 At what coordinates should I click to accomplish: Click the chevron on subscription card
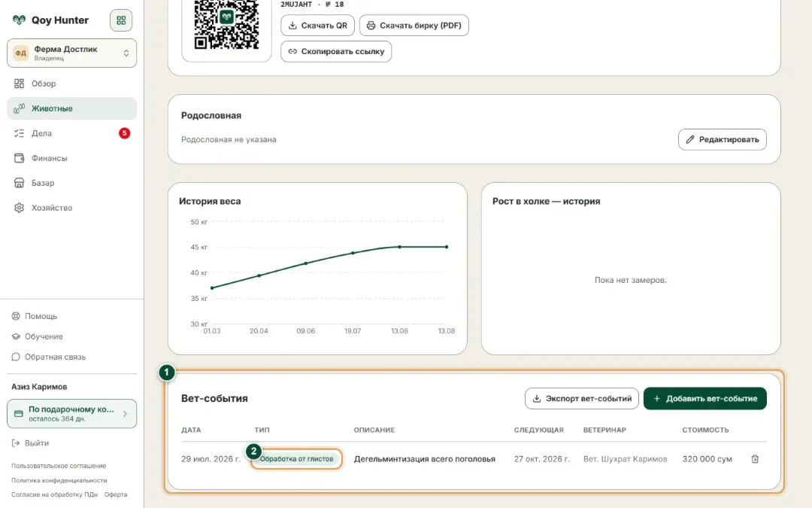(x=126, y=414)
